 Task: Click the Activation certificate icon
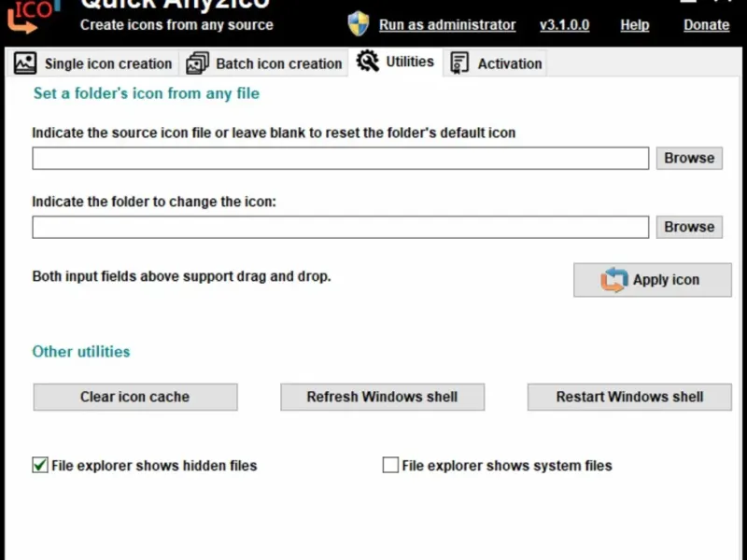tap(459, 63)
